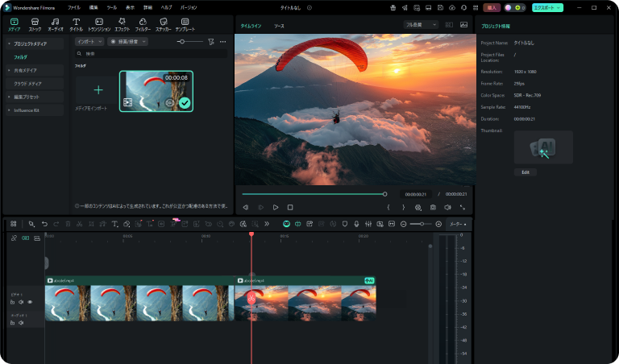Click the play button under preview
The width and height of the screenshot is (619, 364).
click(275, 208)
